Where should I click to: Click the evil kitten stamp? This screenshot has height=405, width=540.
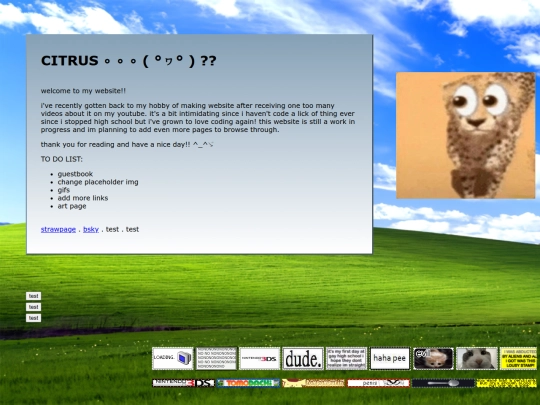pos(433,359)
